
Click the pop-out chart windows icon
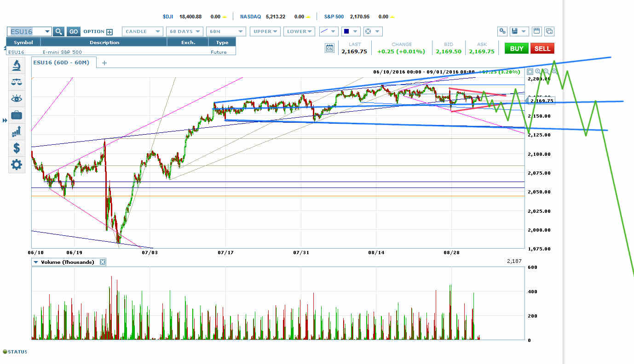[x=549, y=31]
